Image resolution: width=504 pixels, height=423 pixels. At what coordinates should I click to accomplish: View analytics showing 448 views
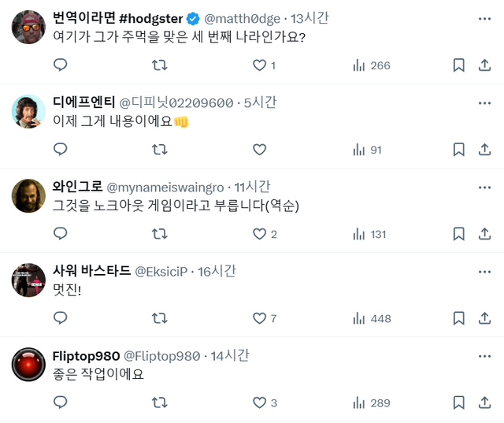(372, 318)
